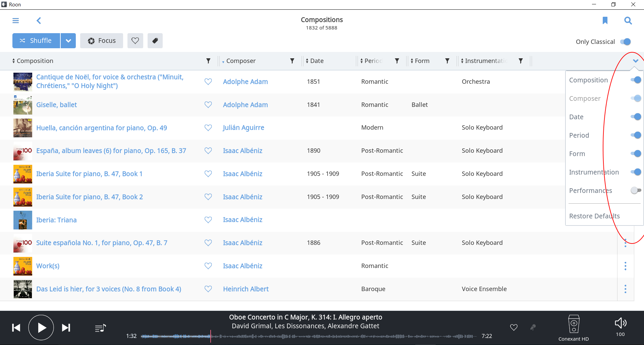Open Iberia: Triana composition

pos(56,220)
